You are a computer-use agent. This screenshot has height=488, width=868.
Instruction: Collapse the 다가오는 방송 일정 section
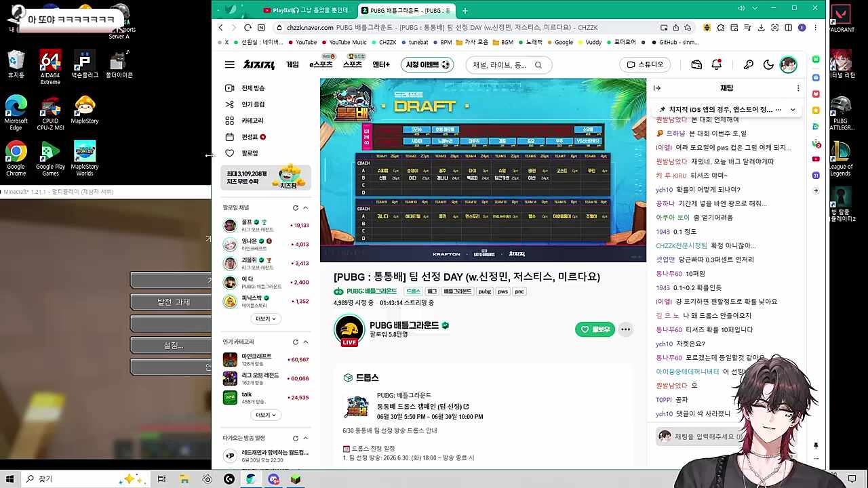click(x=305, y=439)
